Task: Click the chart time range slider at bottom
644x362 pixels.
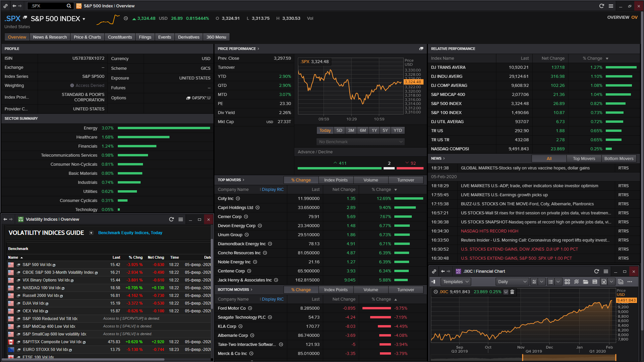Action: click(569, 358)
